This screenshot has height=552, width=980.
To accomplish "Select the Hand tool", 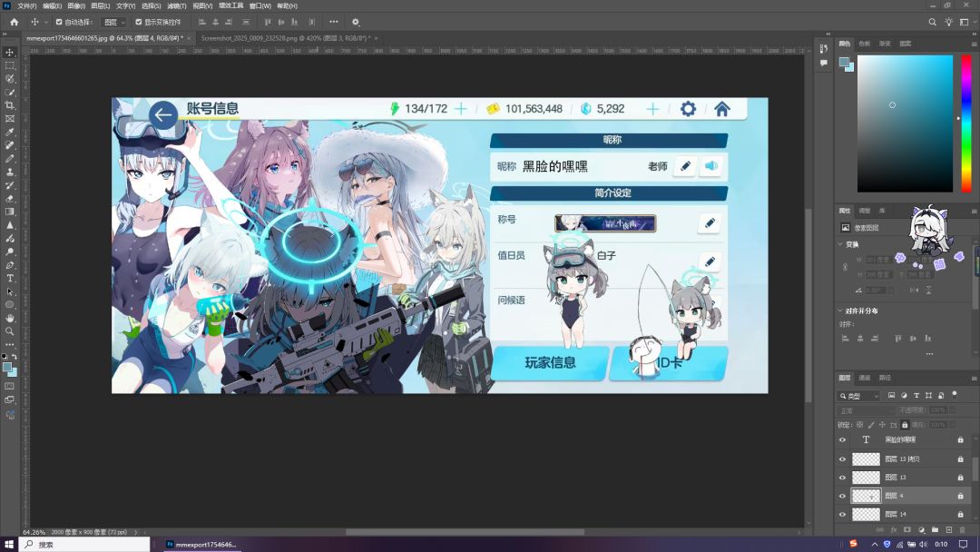I will coord(9,318).
